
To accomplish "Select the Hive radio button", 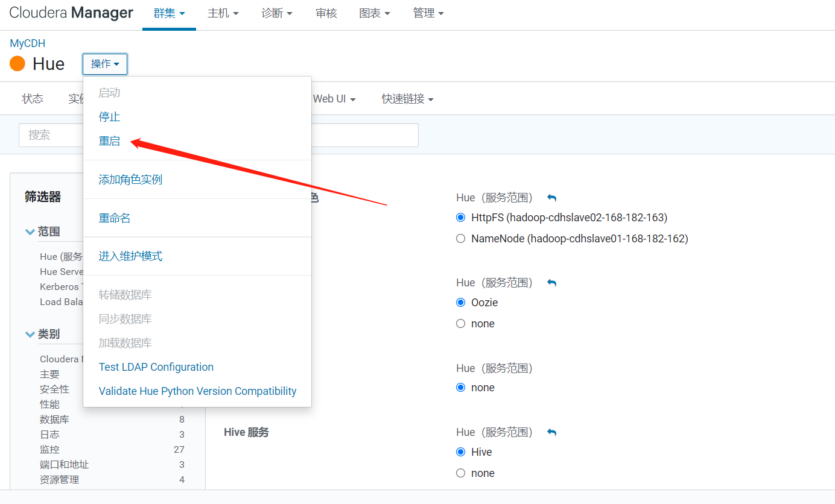I will pos(461,452).
